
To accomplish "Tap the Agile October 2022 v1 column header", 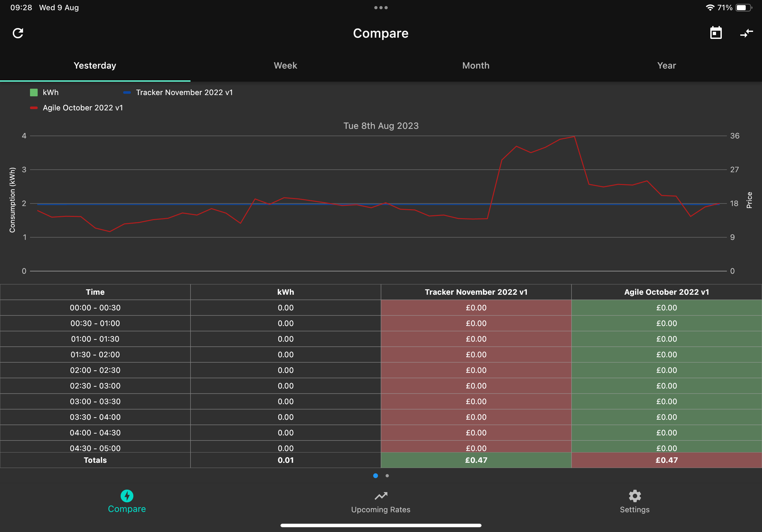I will [x=666, y=292].
